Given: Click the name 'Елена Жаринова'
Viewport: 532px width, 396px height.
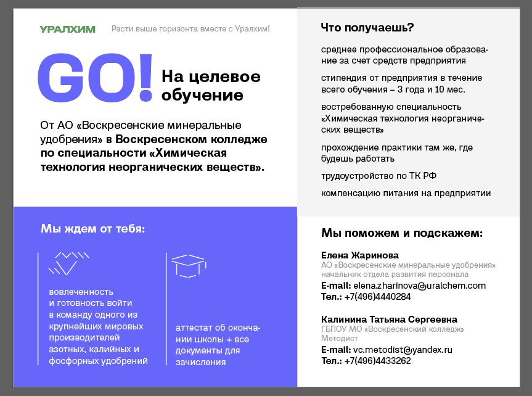Looking at the screenshot, I should click(360, 255).
